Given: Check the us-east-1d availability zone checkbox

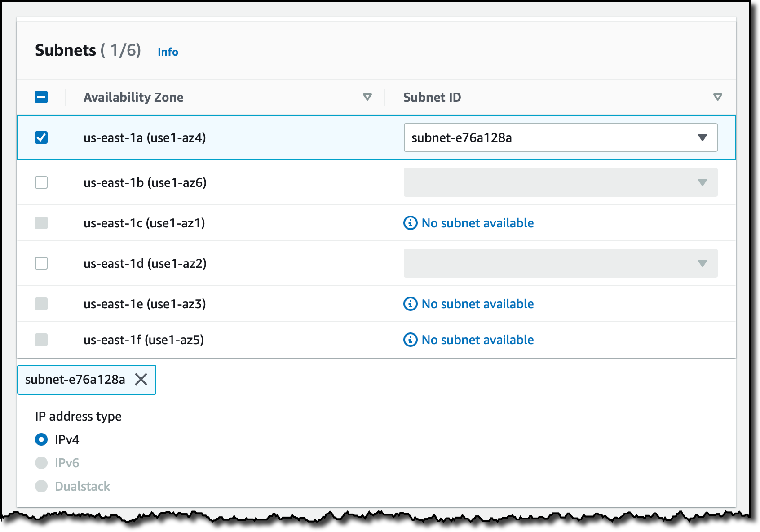Looking at the screenshot, I should coord(41,263).
